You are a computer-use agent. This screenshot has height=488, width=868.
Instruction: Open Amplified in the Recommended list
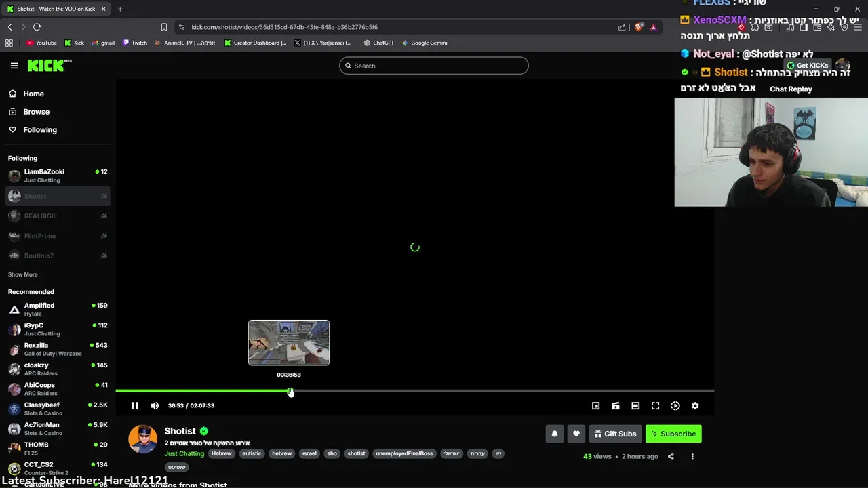pos(58,310)
